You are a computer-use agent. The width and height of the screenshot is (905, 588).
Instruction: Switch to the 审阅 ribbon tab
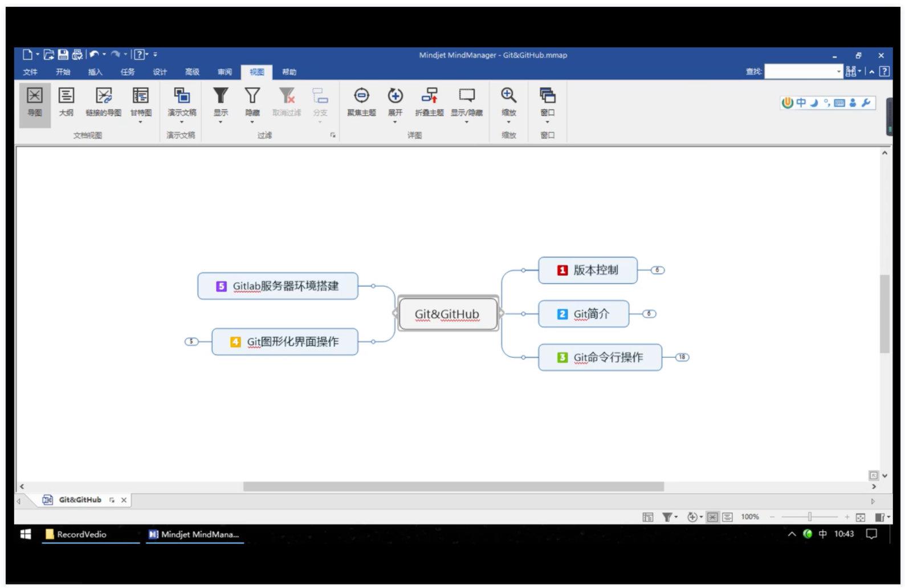[225, 72]
